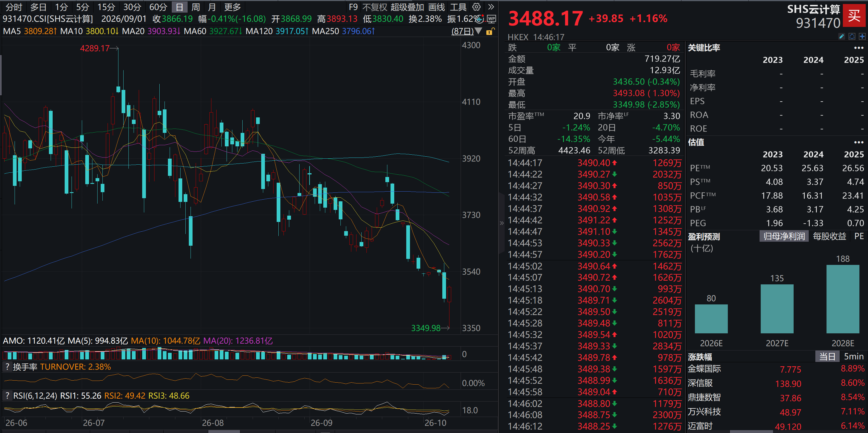This screenshot has width=868, height=433.
Task: Switch to 分时 intraday tab
Action: tap(14, 7)
